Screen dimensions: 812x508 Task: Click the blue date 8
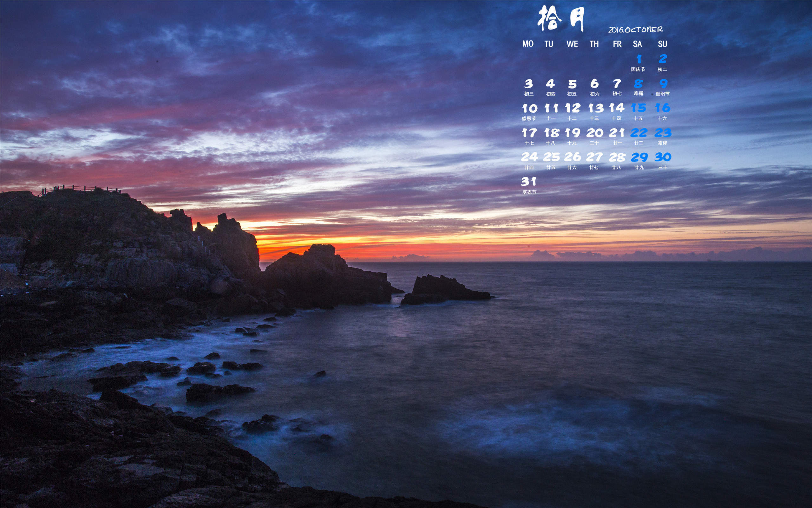(638, 84)
